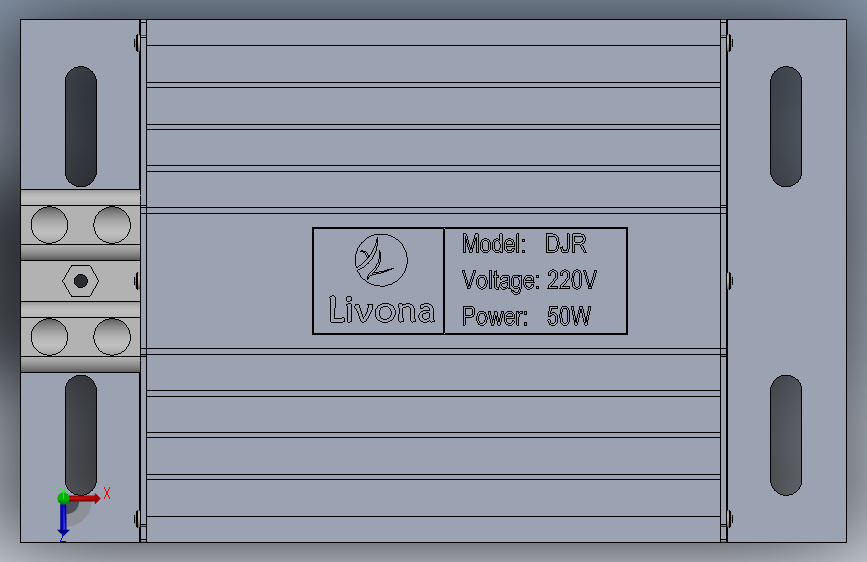Select the Livona brand text
Image resolution: width=867 pixels, height=562 pixels.
coord(382,309)
